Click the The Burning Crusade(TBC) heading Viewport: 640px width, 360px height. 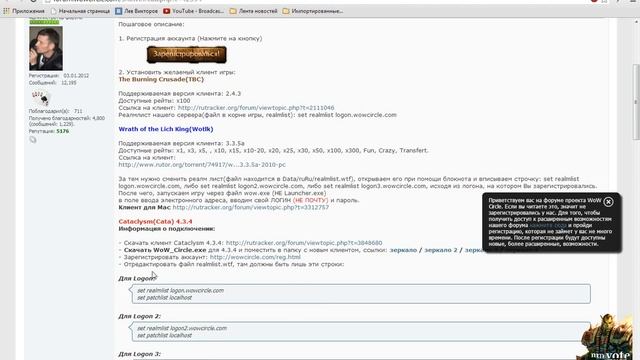161,79
